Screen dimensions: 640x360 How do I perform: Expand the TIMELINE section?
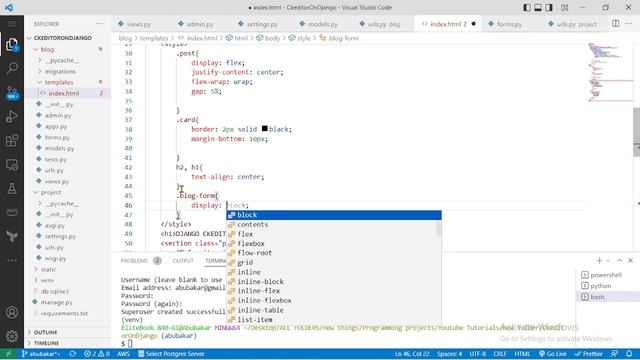[47, 343]
